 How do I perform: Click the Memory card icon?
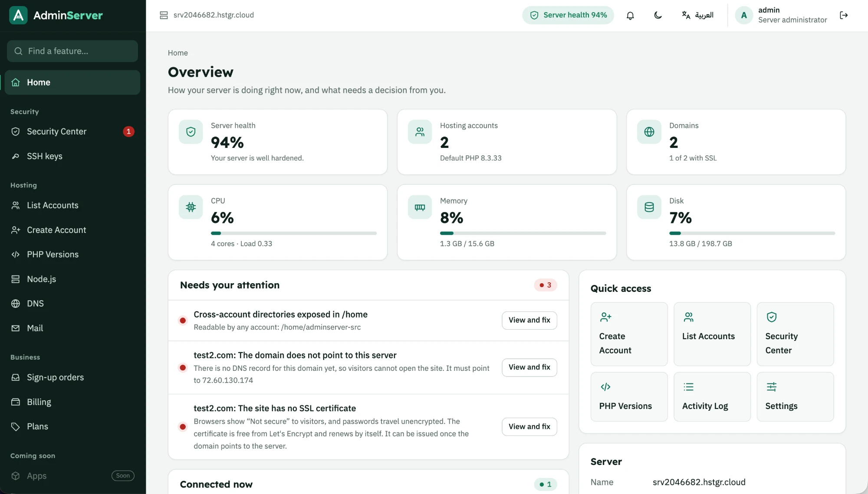(x=420, y=207)
